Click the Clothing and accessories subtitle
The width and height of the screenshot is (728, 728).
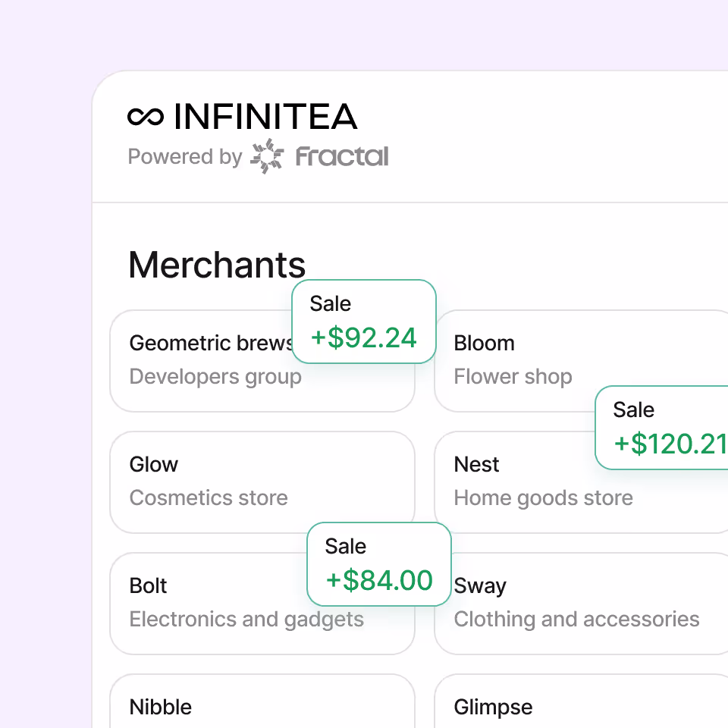tap(576, 620)
